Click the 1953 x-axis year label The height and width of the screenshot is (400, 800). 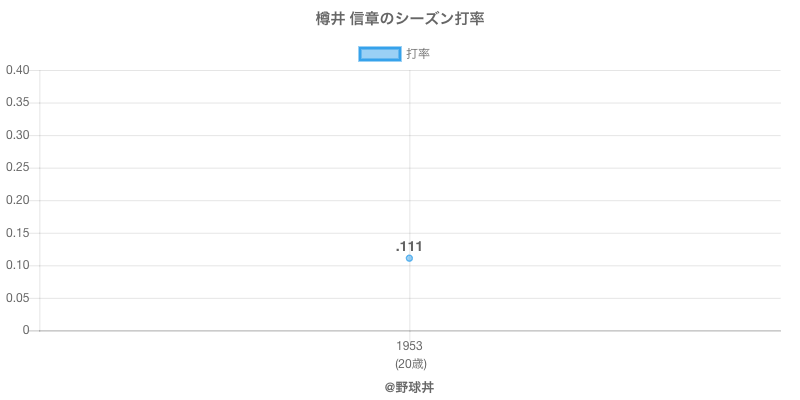[x=409, y=346]
